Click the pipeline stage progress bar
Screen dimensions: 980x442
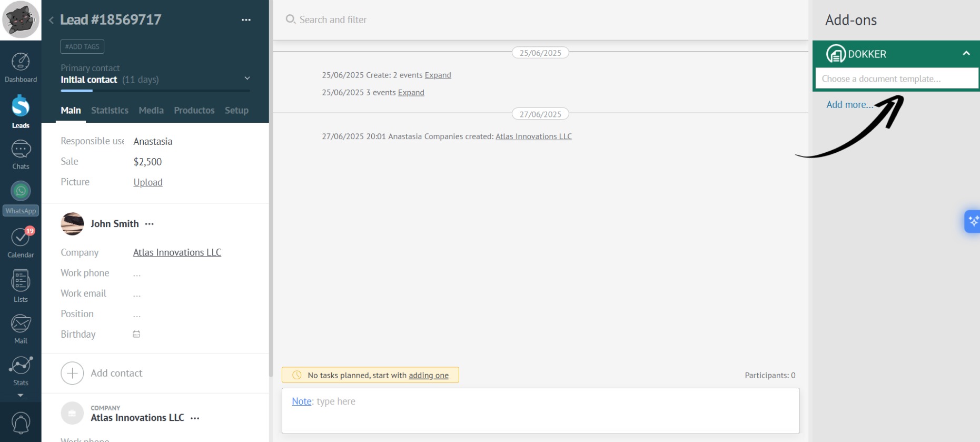(x=155, y=91)
